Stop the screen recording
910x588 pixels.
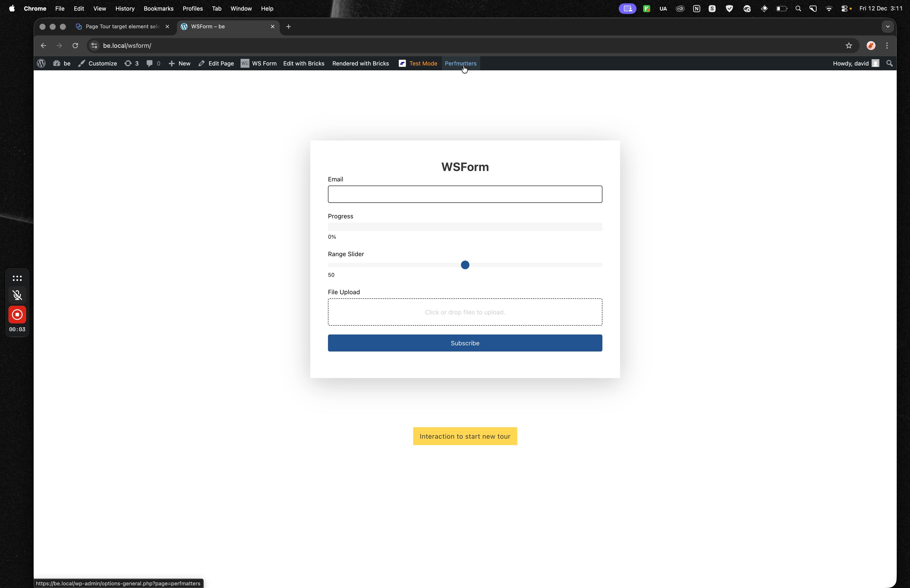[17, 315]
